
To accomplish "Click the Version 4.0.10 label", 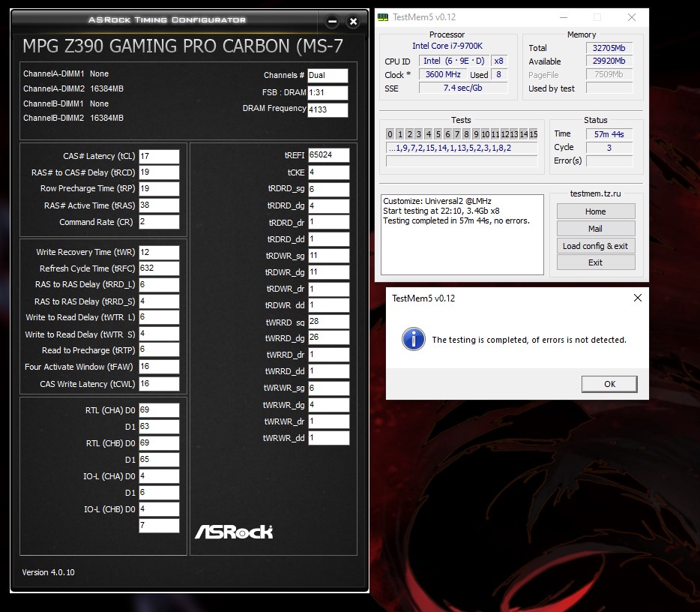I will point(48,572).
